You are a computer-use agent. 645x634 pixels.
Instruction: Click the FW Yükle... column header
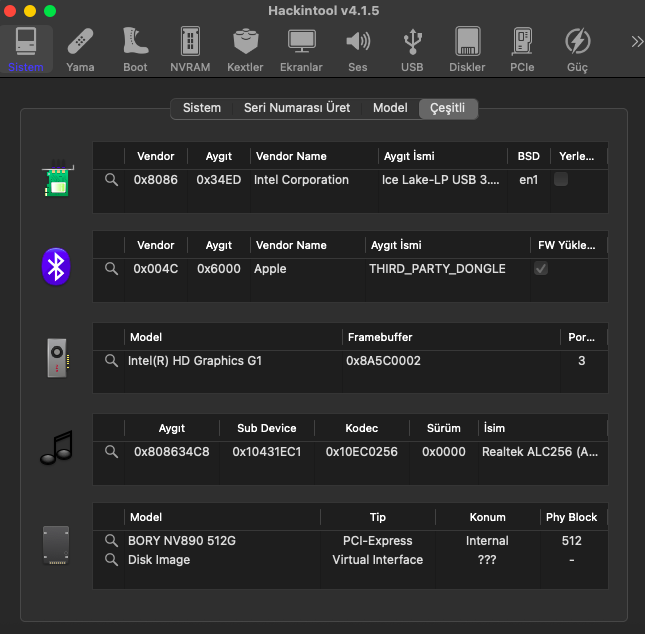(x=567, y=245)
